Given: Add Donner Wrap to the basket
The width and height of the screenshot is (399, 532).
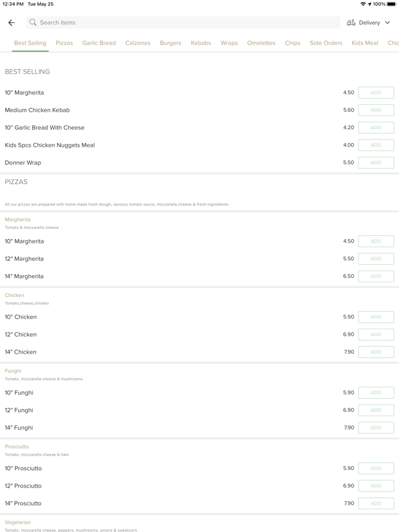Looking at the screenshot, I should (376, 162).
